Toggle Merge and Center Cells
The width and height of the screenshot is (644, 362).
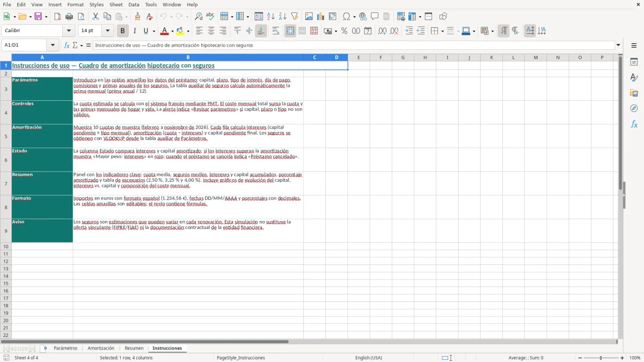290,31
